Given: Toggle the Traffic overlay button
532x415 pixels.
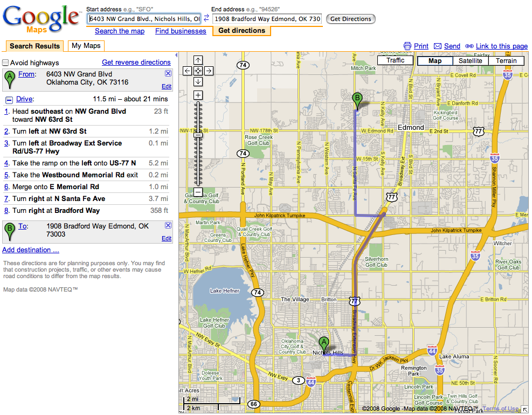Looking at the screenshot, I should (x=395, y=60).
